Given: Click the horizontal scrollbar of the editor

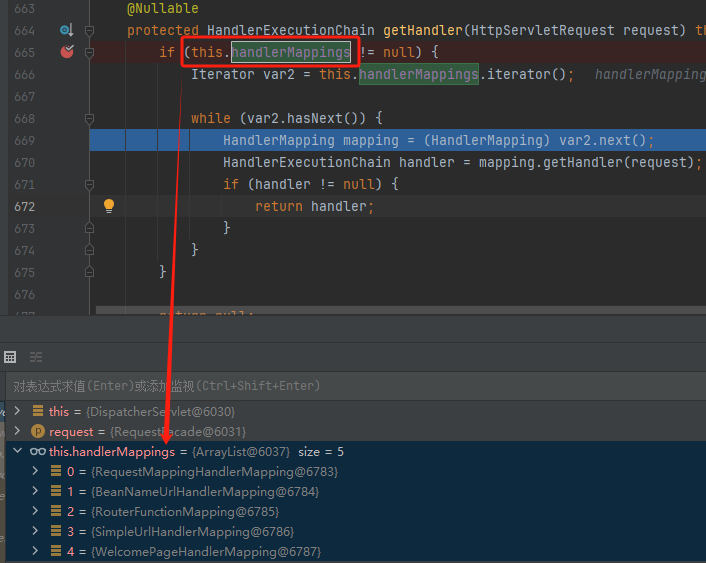Looking at the screenshot, I should point(401,310).
